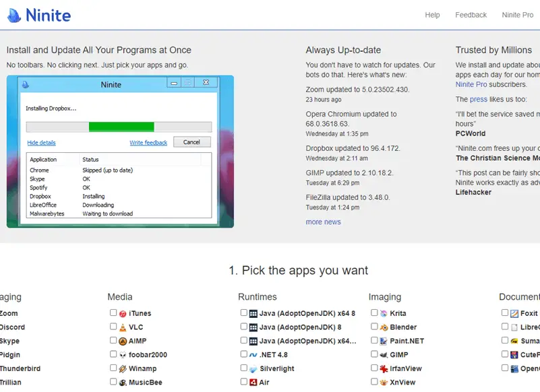Tick the iTunes checkbox
Screen dimensions: 540x392
113,313
